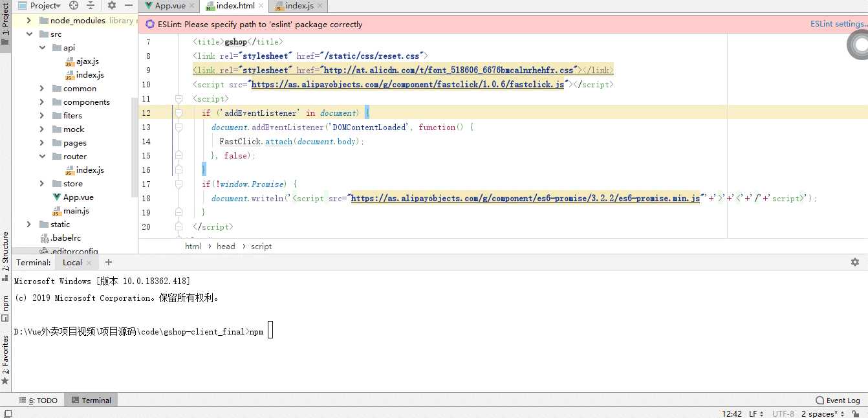Image resolution: width=868 pixels, height=418 pixels.
Task: Expand the node_modules folder
Action: pos(29,21)
